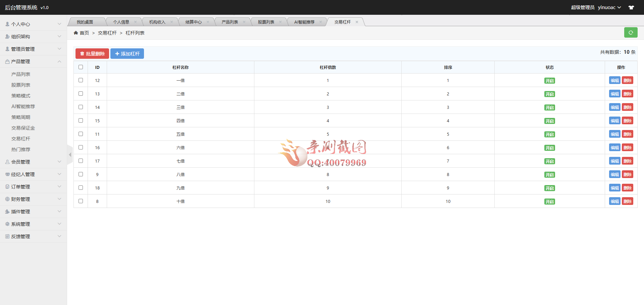
Task: Click the 开启 status badge for 五倍
Action: pos(549,134)
